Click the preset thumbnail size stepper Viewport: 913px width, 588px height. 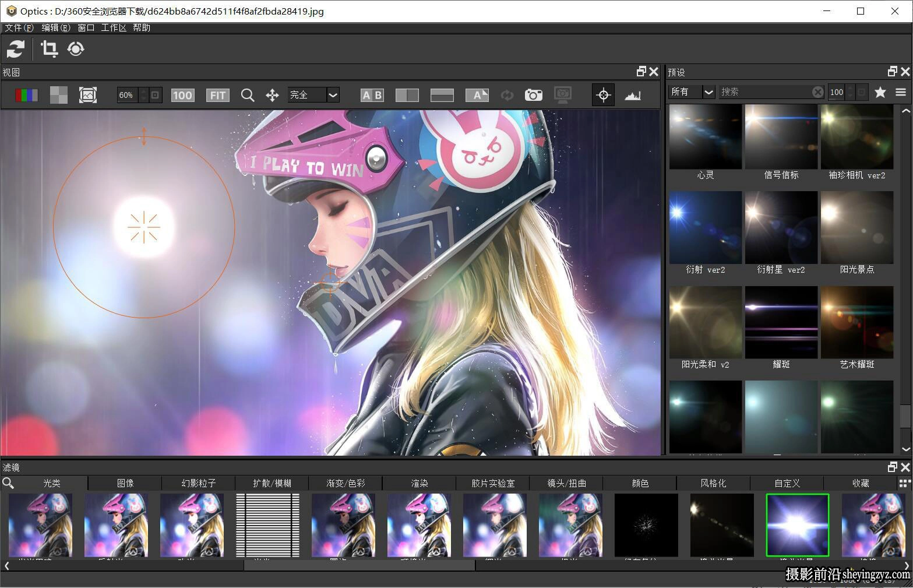click(849, 91)
